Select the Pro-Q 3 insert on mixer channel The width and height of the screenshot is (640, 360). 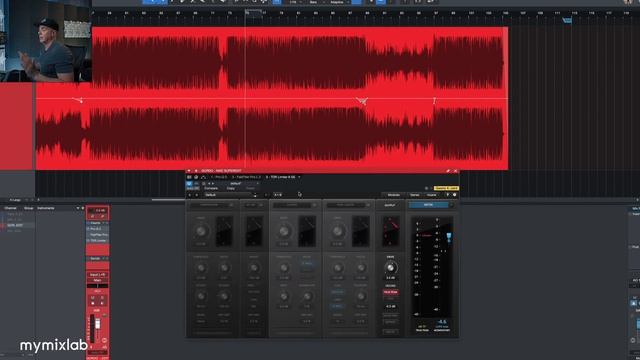coord(98,229)
